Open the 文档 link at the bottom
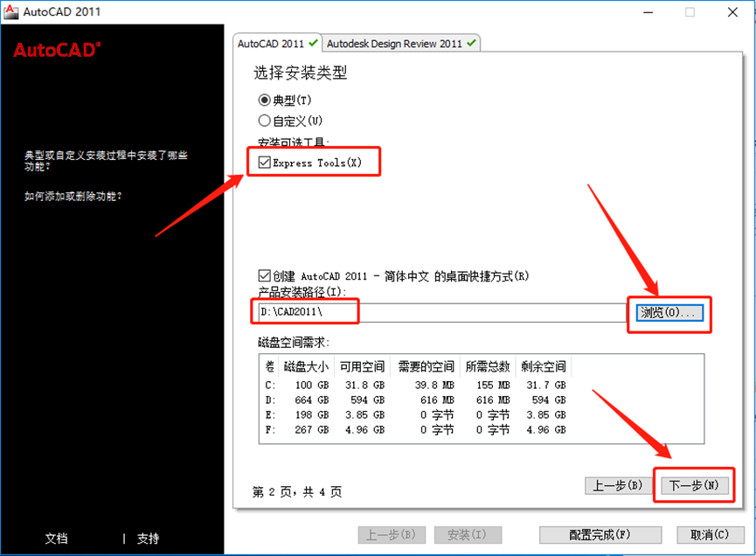This screenshot has width=756, height=556. (56, 539)
